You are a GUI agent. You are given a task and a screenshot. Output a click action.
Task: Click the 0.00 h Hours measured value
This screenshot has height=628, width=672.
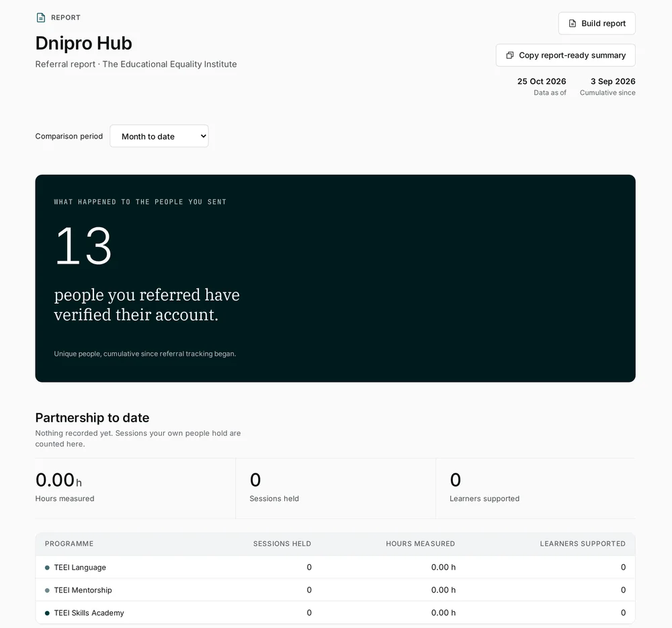pyautogui.click(x=58, y=480)
